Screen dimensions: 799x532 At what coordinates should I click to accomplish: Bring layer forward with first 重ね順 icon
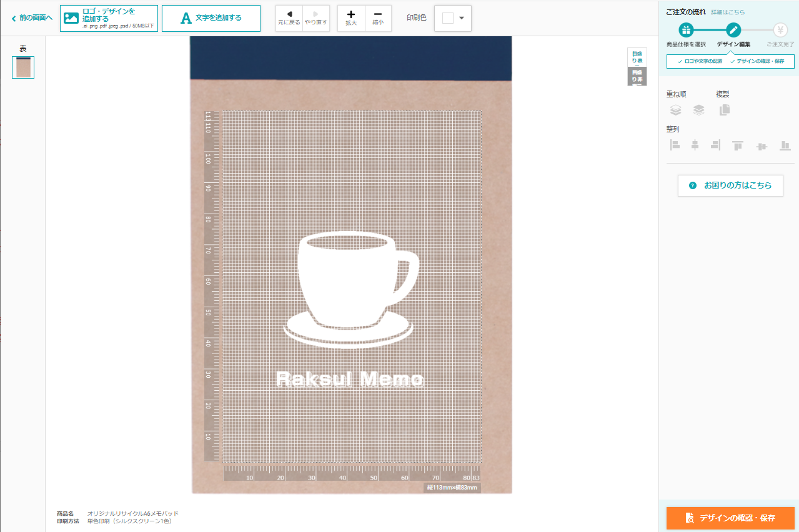point(675,110)
